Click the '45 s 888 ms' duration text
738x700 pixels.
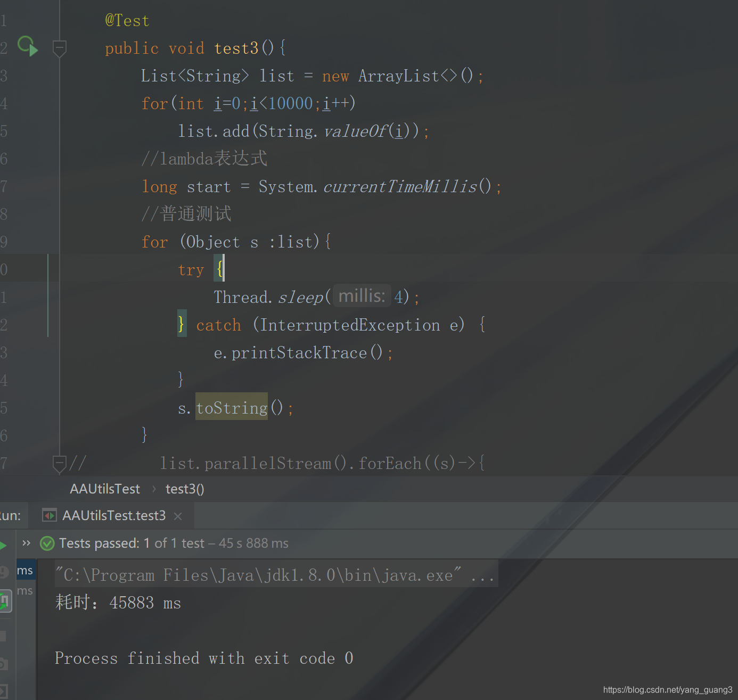(253, 543)
